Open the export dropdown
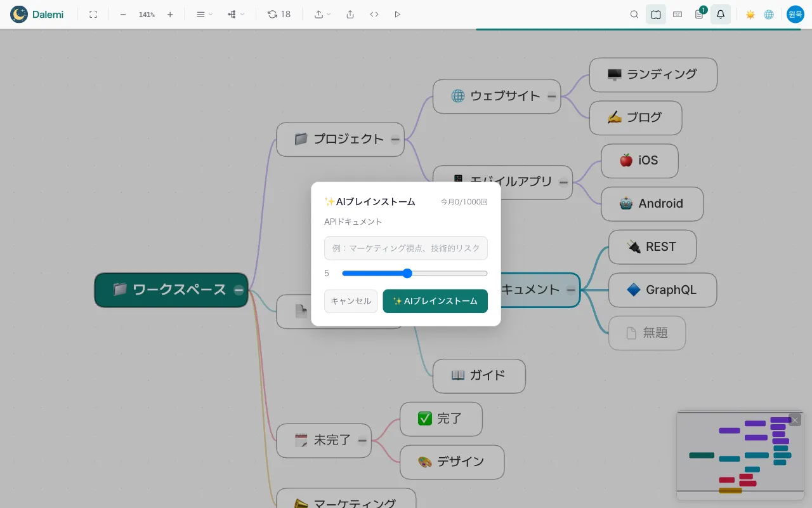The height and width of the screenshot is (508, 812). 322,14
